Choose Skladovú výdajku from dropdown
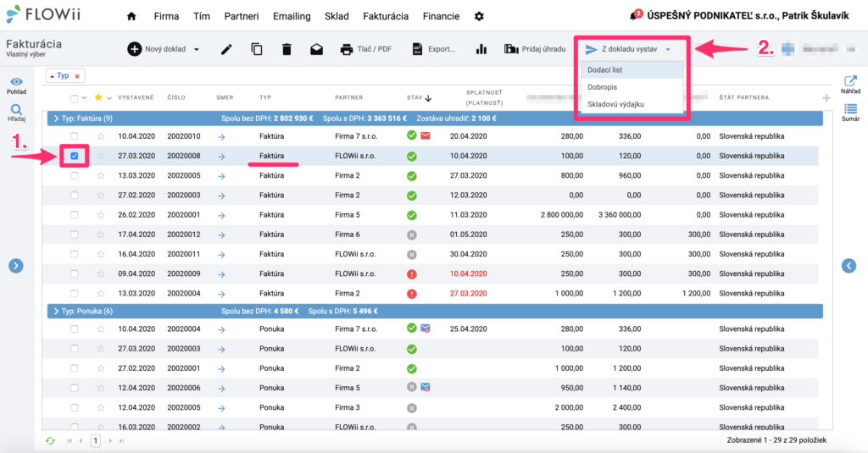The width and height of the screenshot is (868, 453). coord(632,104)
